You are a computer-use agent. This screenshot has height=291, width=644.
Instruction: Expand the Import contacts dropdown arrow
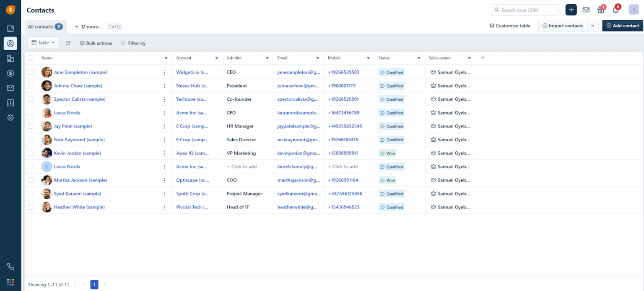pos(593,26)
